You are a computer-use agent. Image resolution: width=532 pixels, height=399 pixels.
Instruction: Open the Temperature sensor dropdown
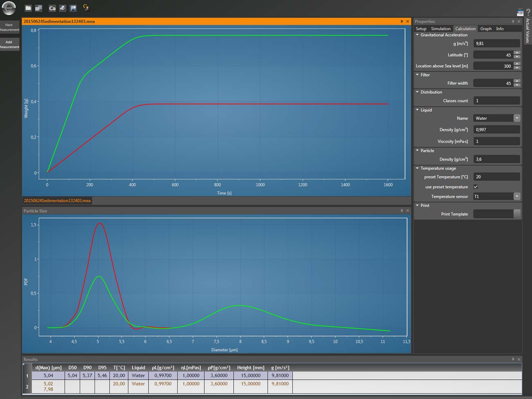(516, 196)
